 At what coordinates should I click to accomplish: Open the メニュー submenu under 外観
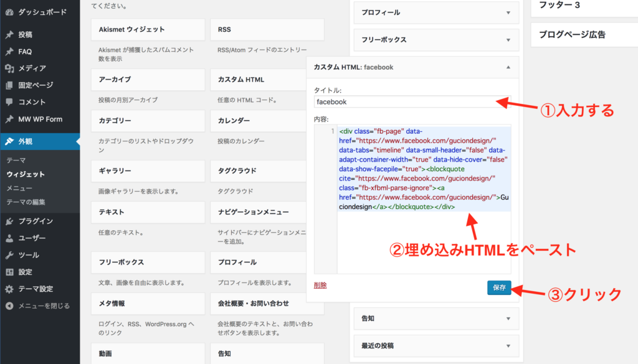(19, 189)
